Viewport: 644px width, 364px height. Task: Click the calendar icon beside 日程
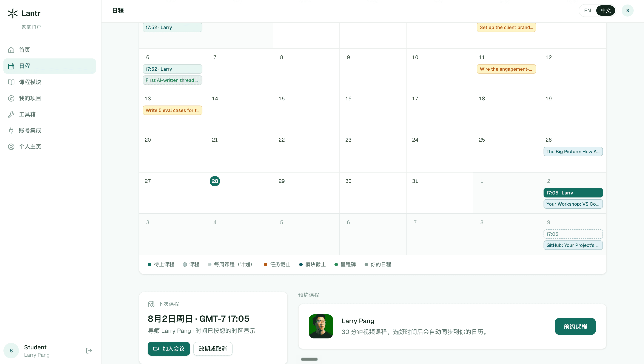point(11,66)
